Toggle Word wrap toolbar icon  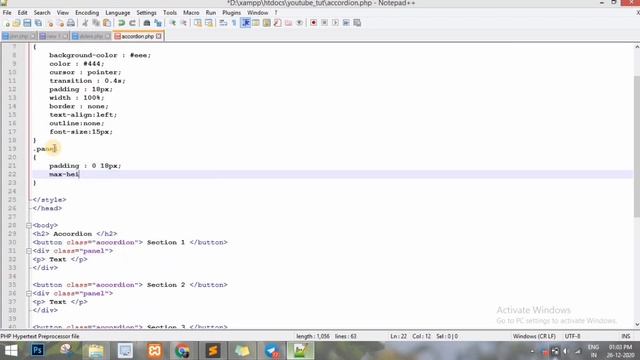click(x=223, y=23)
